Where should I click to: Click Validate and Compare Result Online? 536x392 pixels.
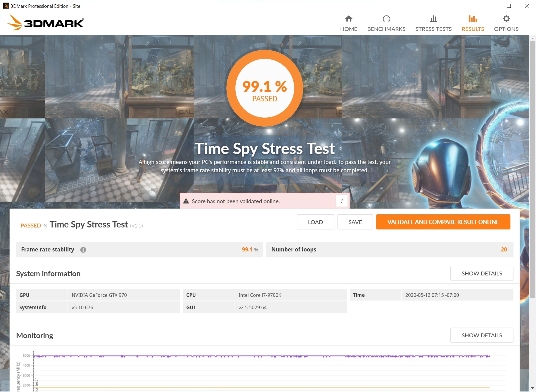pyautogui.click(x=443, y=222)
